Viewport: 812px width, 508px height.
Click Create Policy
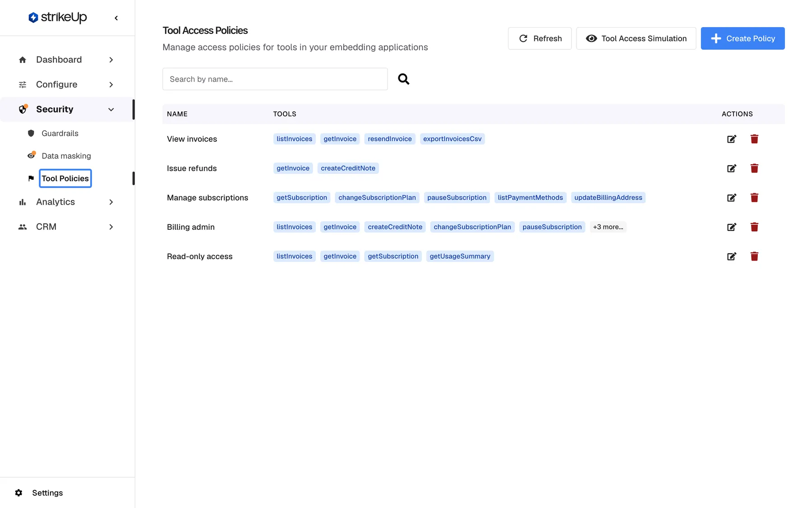[x=743, y=38]
